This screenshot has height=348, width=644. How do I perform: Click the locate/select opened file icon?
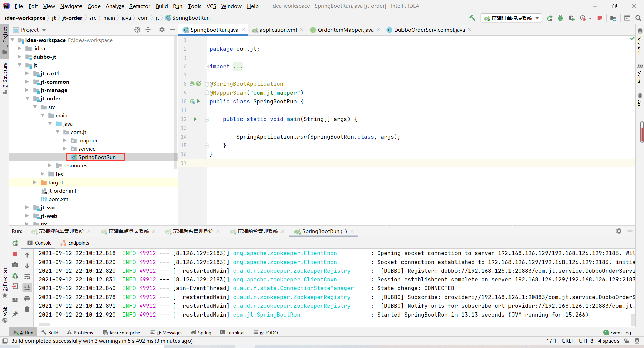pyautogui.click(x=137, y=30)
